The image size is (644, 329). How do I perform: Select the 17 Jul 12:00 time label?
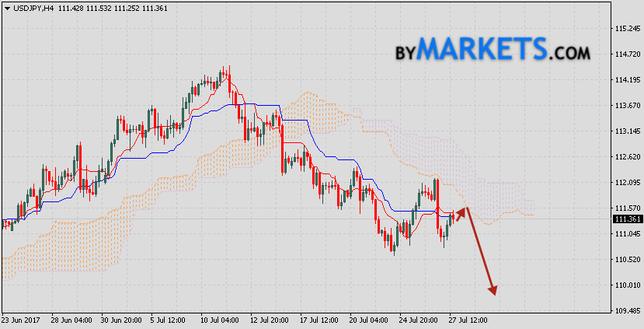pyautogui.click(x=320, y=320)
